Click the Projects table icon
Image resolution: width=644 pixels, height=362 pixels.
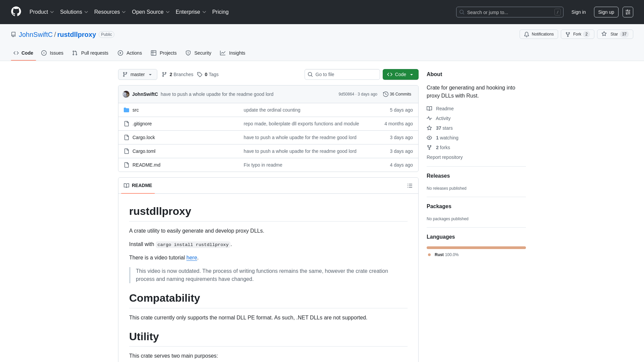click(154, 53)
